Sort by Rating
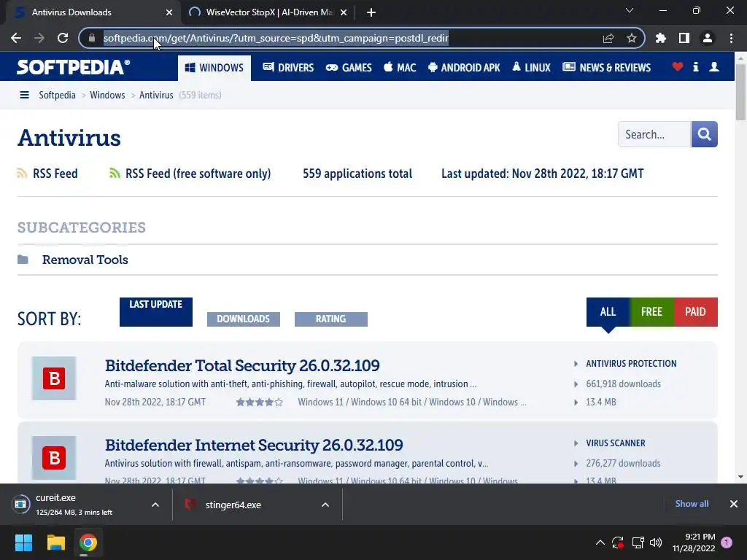The height and width of the screenshot is (560, 747). (x=331, y=319)
